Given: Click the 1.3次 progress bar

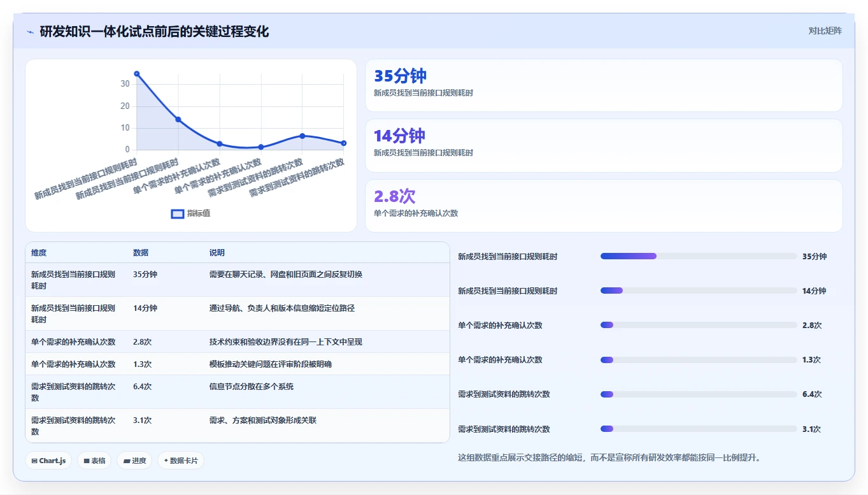Looking at the screenshot, I should [x=699, y=360].
